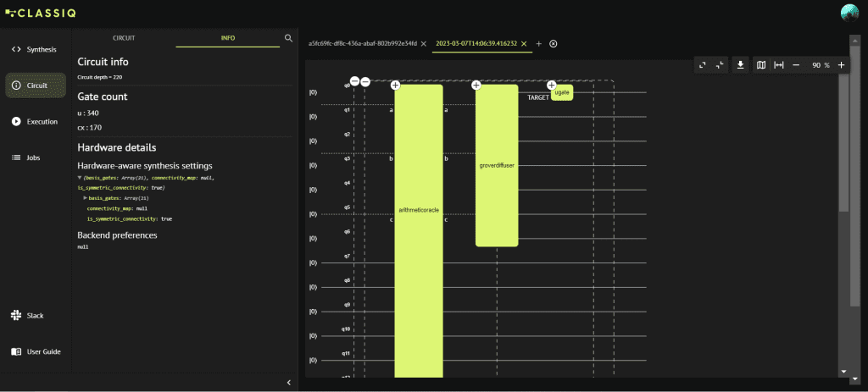
Task: Click the q7 qubit label
Action: pos(347,256)
